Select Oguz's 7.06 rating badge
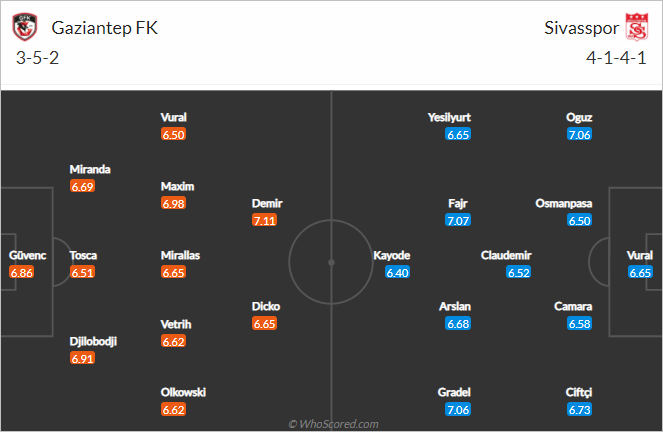663x432 pixels. 579,134
